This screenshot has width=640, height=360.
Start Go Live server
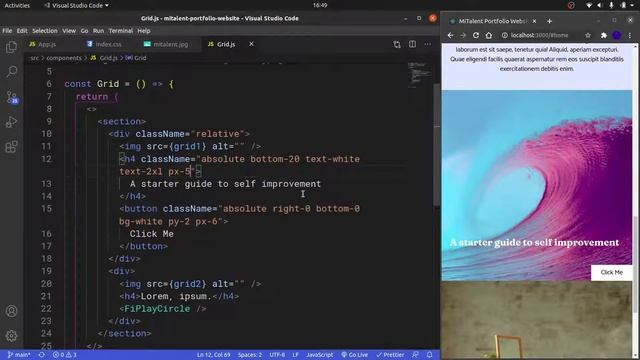[x=355, y=355]
